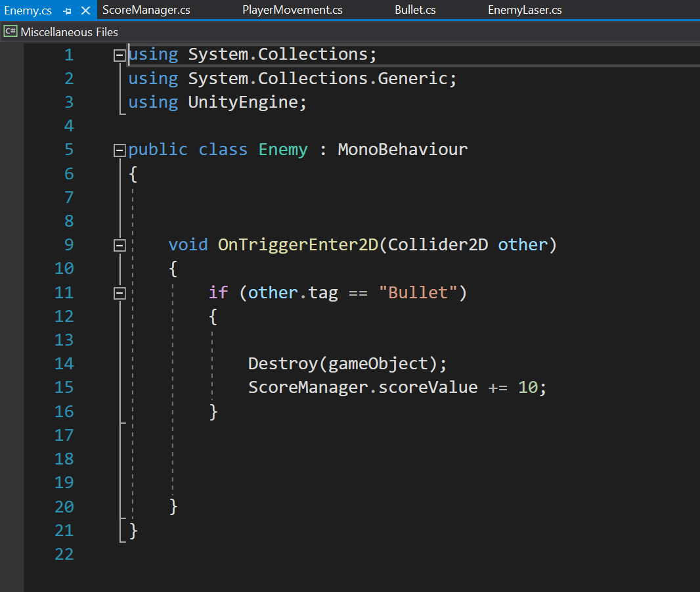
Task: Open the EnemyLaser.cs tab
Action: coord(525,10)
